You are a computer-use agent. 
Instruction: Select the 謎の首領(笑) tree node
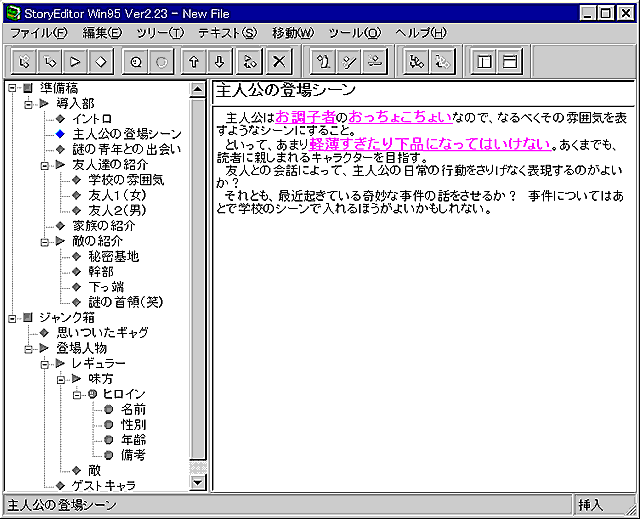[x=126, y=302]
